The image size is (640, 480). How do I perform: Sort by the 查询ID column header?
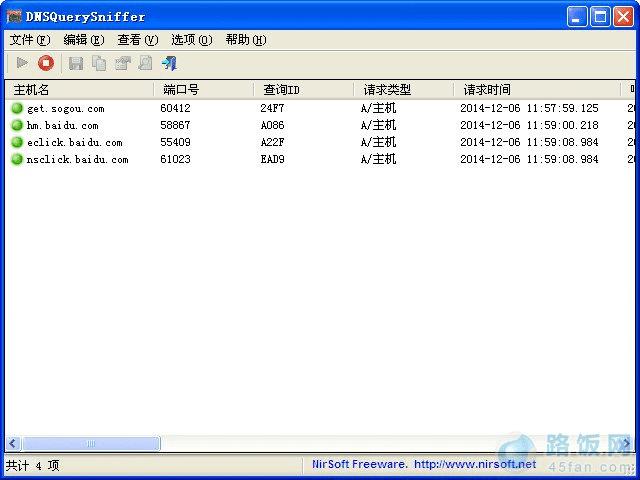click(304, 89)
